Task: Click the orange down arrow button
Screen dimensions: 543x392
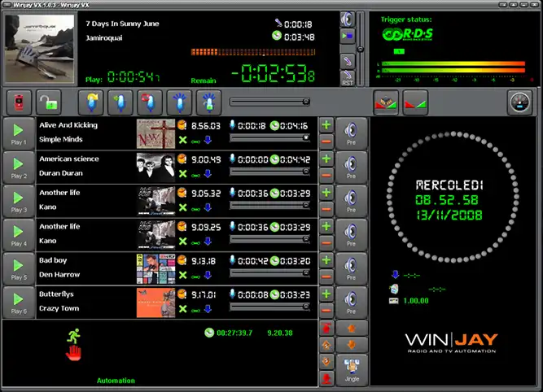Action: click(352, 345)
